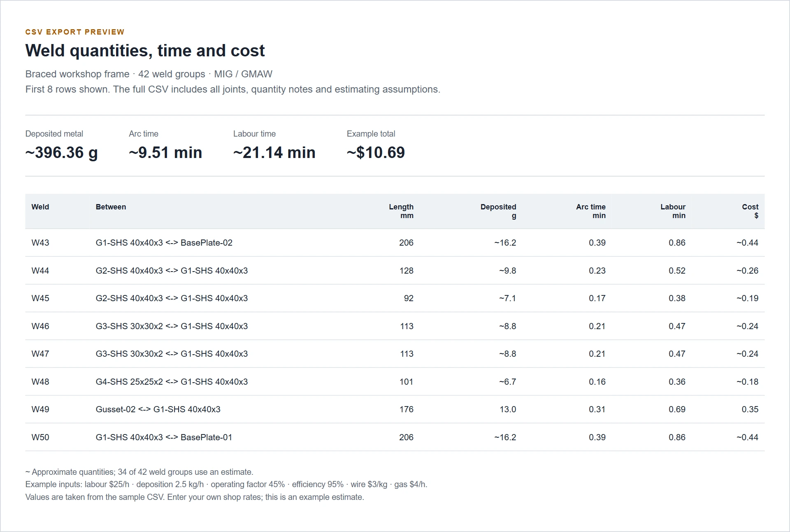The height and width of the screenshot is (532, 790).
Task: Select weld ID W47
Action: click(x=40, y=354)
